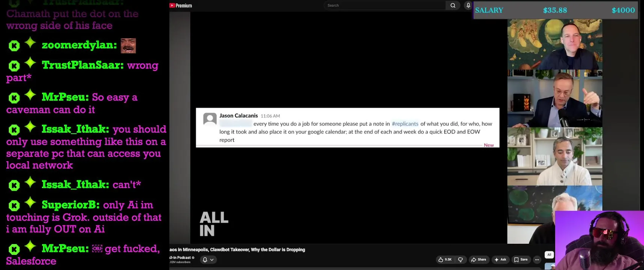Click the host tile in white sweater
This screenshot has height=270, width=644.
(x=555, y=156)
